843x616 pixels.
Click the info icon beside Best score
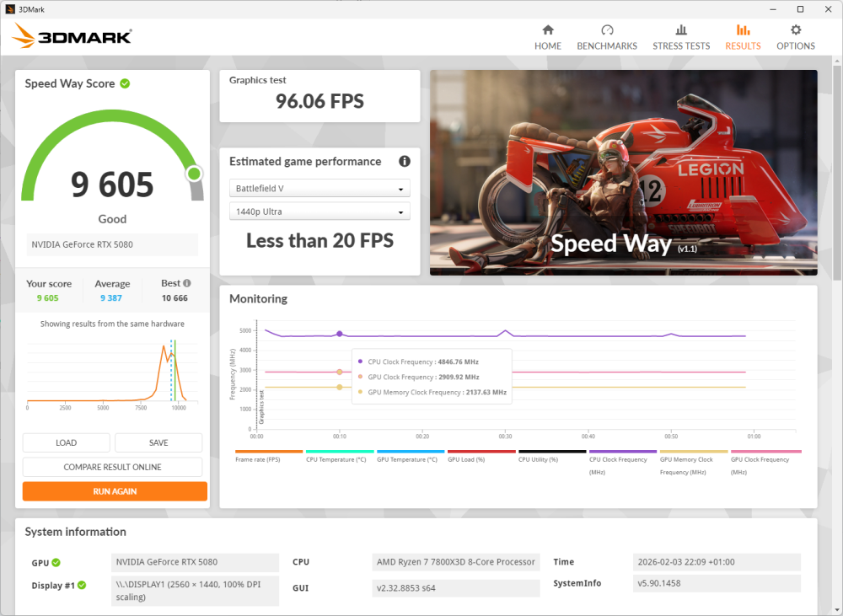tap(187, 284)
